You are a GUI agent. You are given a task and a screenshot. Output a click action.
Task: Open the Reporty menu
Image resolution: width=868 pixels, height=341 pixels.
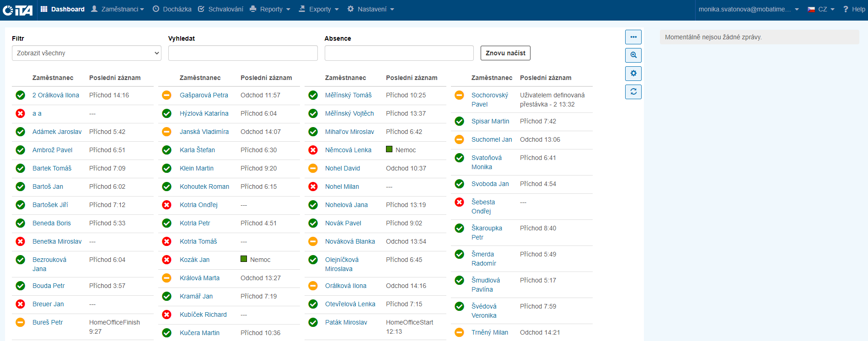270,9
